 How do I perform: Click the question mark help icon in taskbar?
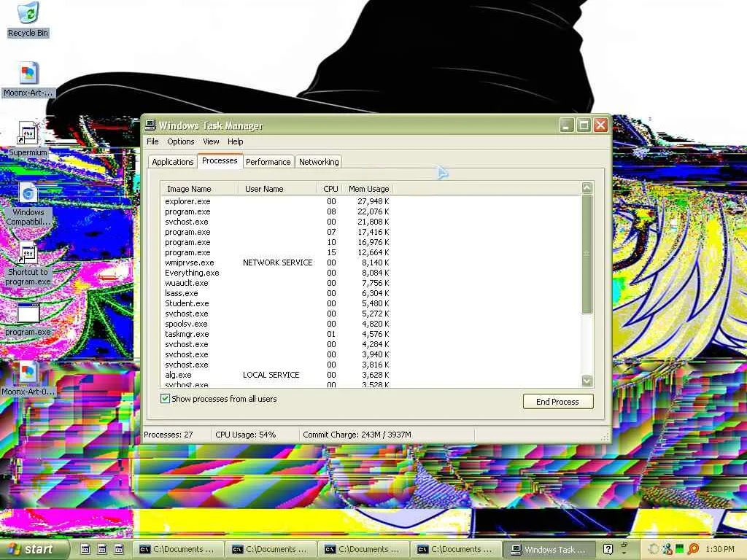608,549
